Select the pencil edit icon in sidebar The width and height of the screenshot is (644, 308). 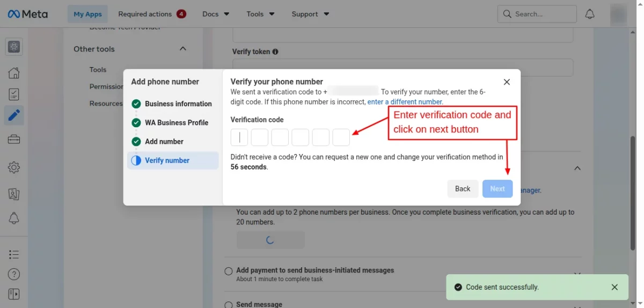click(14, 115)
